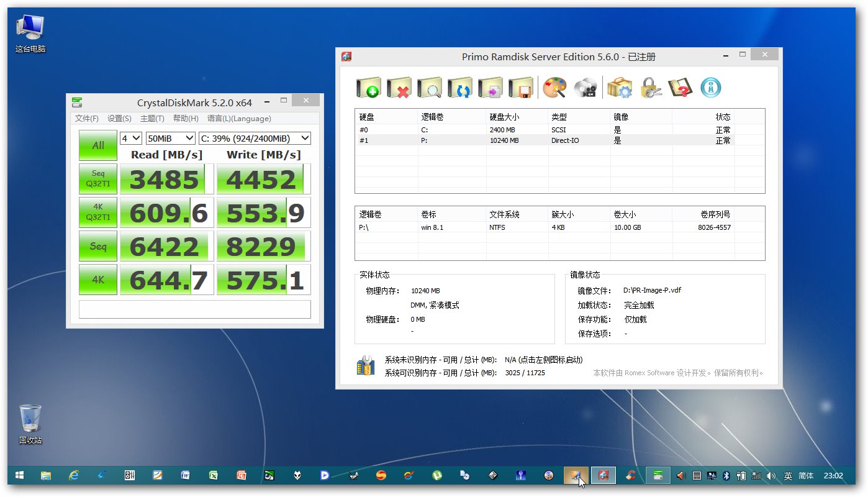
Task: Click the disc and camera toolbar icon
Action: click(585, 88)
